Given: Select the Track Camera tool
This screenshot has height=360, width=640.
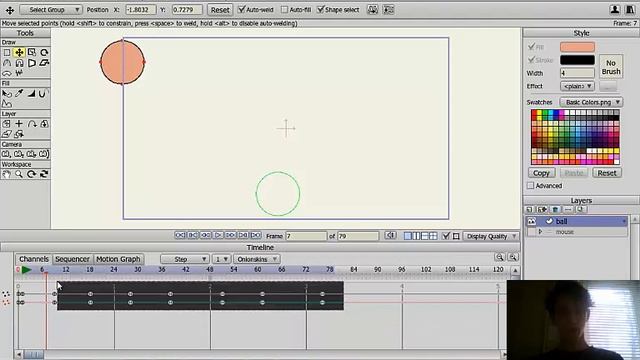Looking at the screenshot, I should [7, 154].
